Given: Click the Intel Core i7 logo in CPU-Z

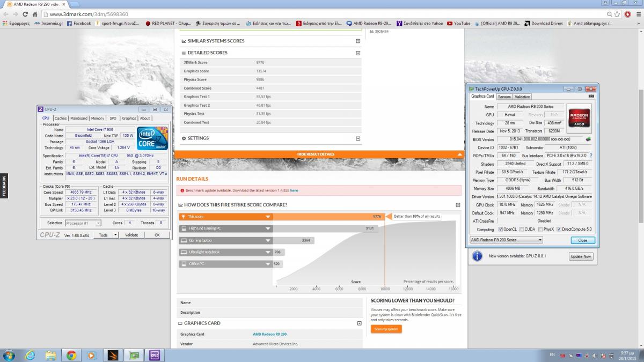Looking at the screenshot, I should point(152,138).
